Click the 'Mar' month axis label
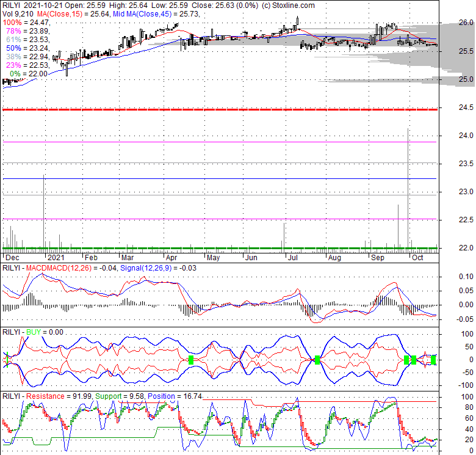 click(x=127, y=258)
